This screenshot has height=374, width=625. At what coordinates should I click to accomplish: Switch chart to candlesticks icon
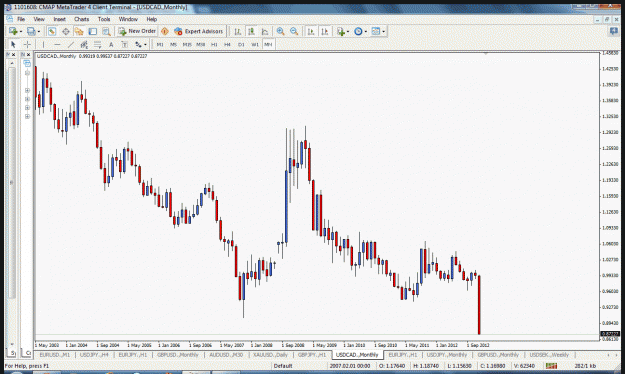pos(251,31)
